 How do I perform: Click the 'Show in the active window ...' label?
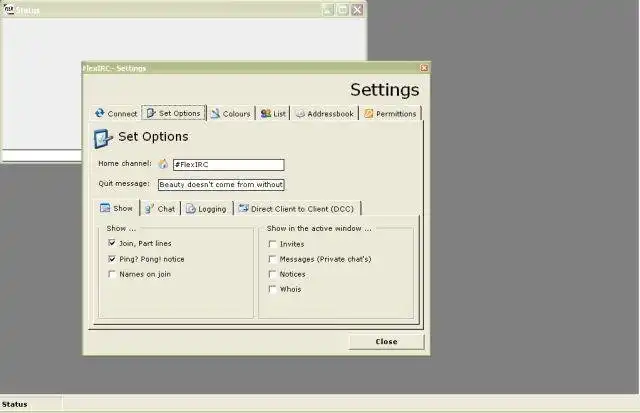coord(319,228)
